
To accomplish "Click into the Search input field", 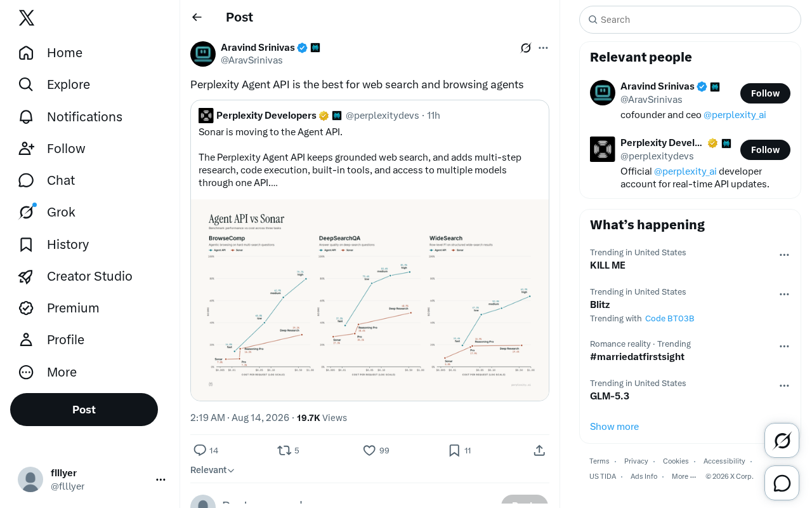I will point(690,20).
